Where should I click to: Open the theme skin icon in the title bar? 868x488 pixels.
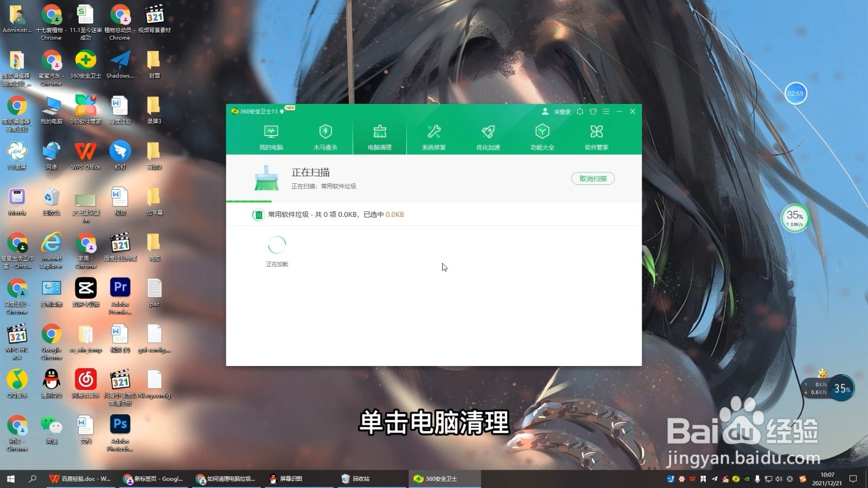[x=593, y=112]
